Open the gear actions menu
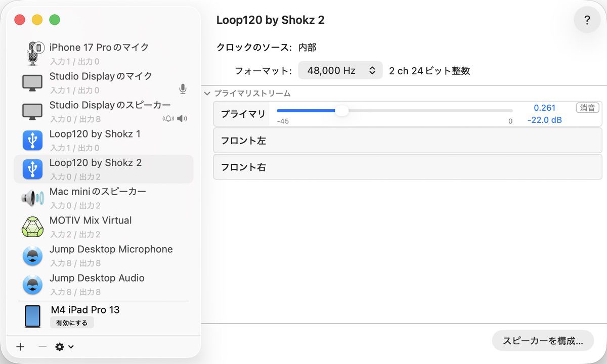The image size is (607, 364). click(x=64, y=347)
